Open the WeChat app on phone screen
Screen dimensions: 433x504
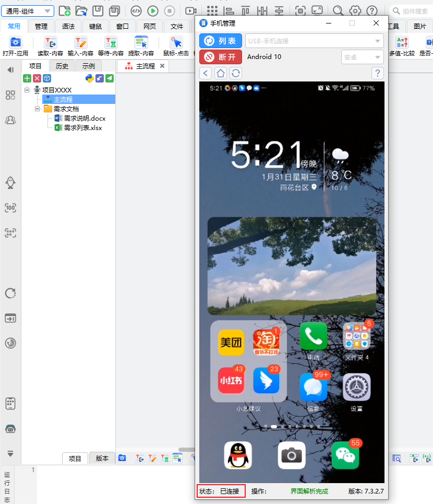pos(345,455)
